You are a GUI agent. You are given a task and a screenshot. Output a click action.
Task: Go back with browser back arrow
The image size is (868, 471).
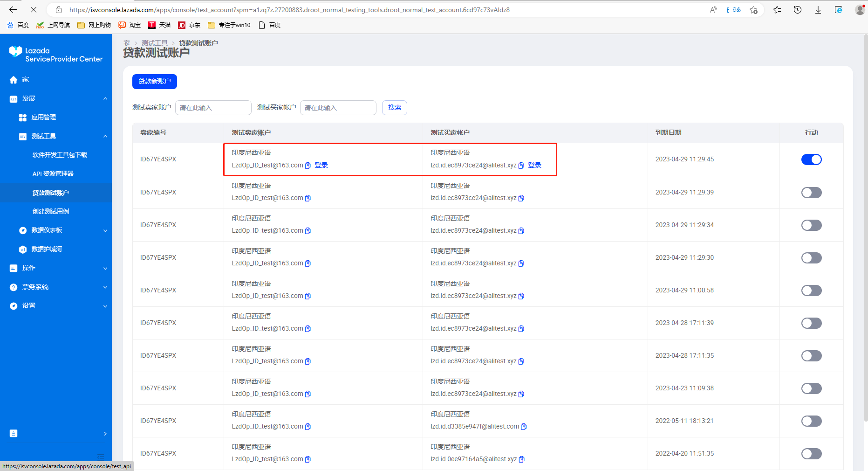[x=13, y=10]
